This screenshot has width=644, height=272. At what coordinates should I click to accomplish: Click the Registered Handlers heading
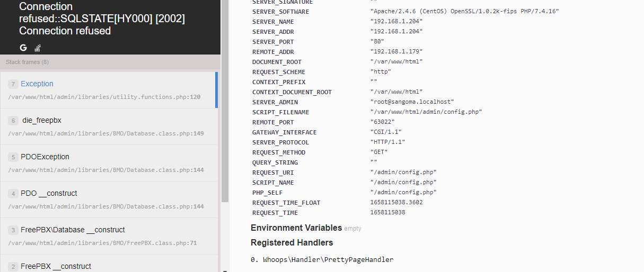tap(292, 243)
